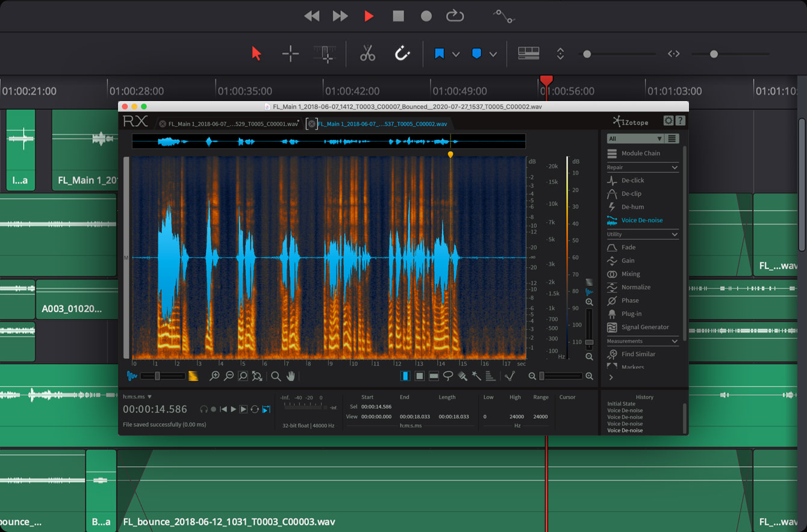Image resolution: width=807 pixels, height=532 pixels.
Task: Toggle the frequency selection mode
Action: click(x=434, y=376)
